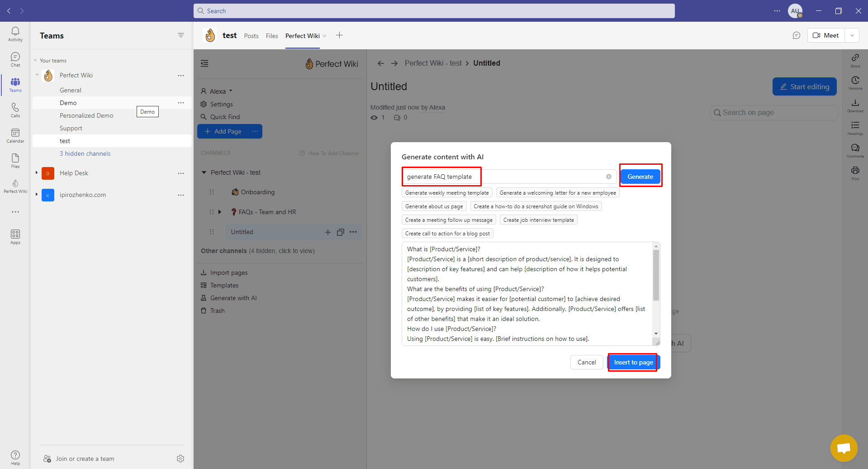Choose Generate weekly meeting template suggestion
Image resolution: width=868 pixels, height=469 pixels.
pos(447,193)
